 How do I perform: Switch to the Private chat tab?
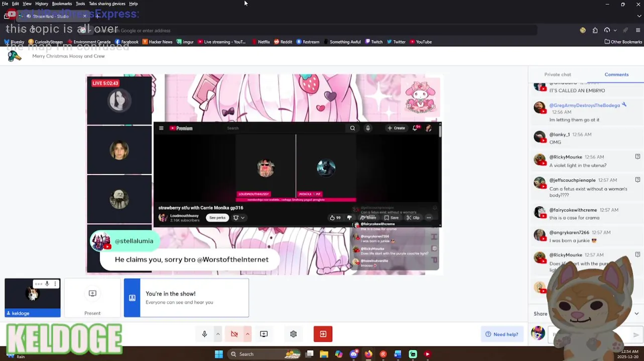[x=557, y=74]
